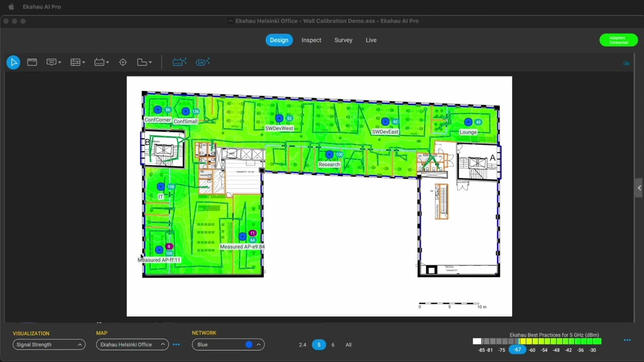644x362 pixels.
Task: Open map options via the three dots
Action: coord(176,344)
